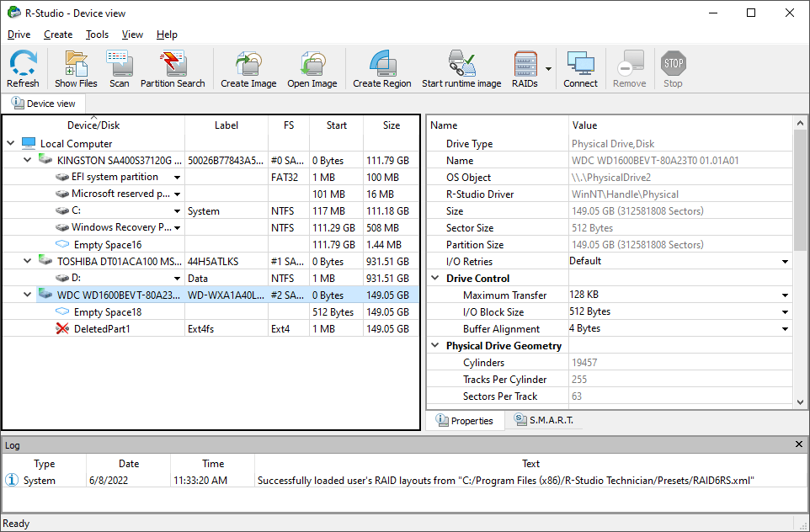This screenshot has width=810, height=532.
Task: Sort by the Device/Disk column header
Action: coord(93,125)
